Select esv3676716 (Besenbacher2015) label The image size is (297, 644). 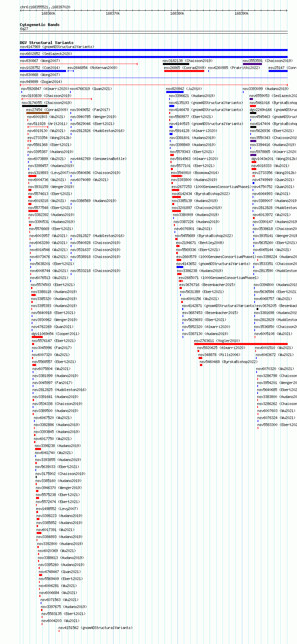click(208, 285)
